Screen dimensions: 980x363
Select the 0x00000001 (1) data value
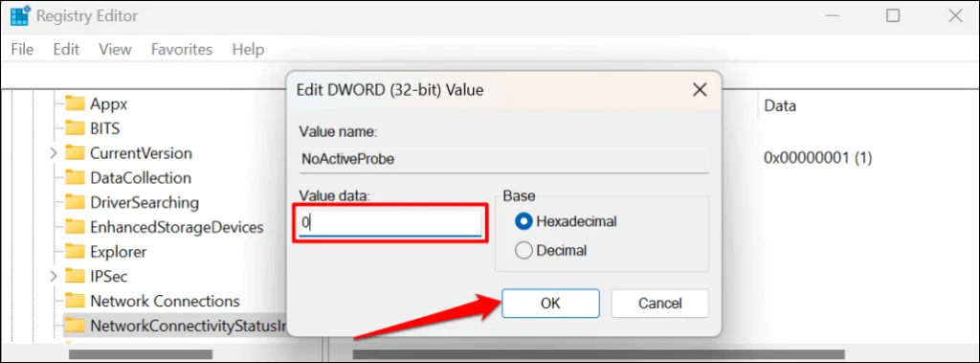(817, 158)
